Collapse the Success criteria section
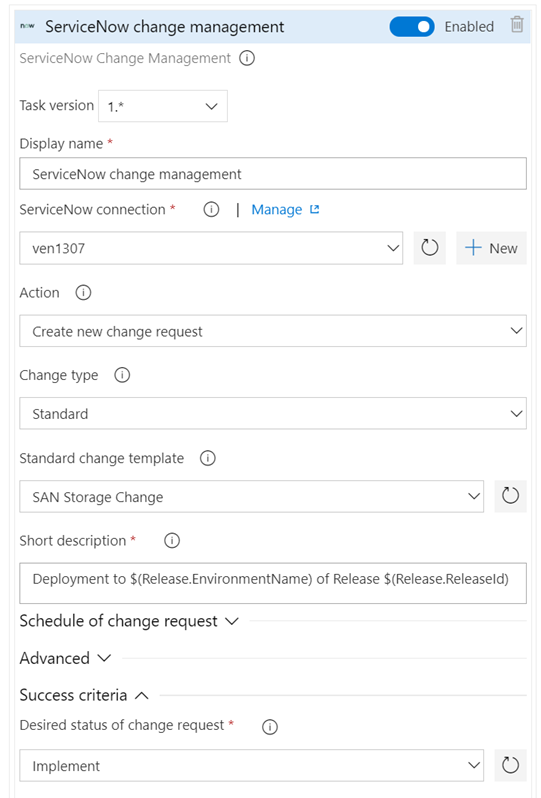This screenshot has width=541, height=798. point(84,695)
